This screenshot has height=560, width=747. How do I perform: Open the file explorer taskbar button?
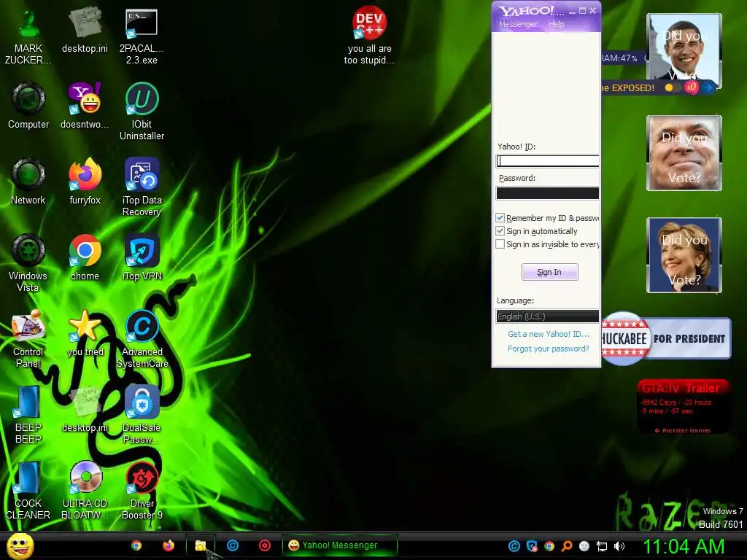(200, 545)
